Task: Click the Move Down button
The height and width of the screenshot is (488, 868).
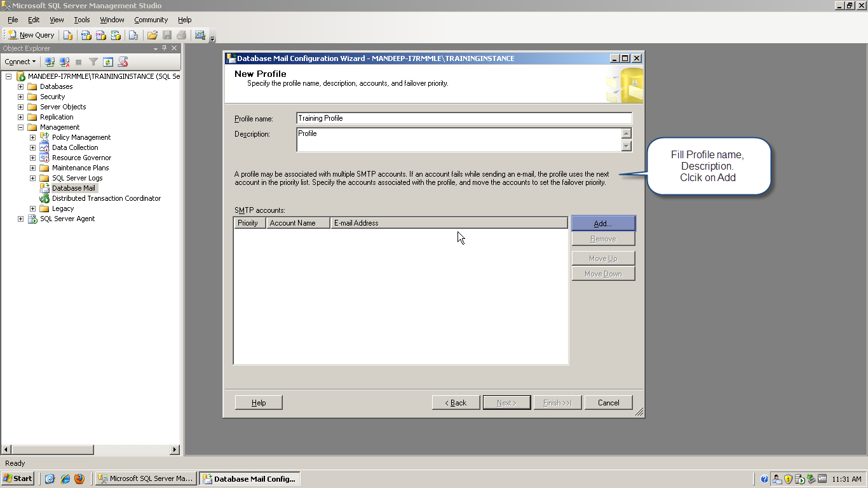Action: pos(603,274)
